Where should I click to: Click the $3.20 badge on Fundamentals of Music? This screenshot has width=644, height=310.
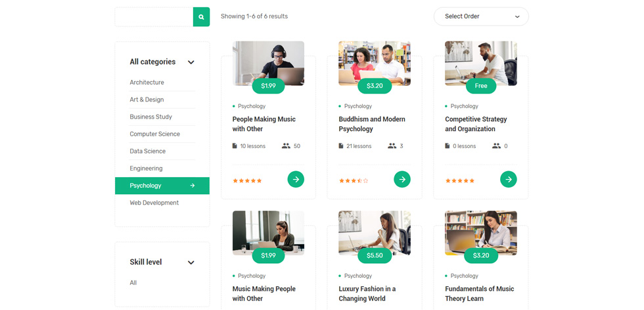click(481, 256)
